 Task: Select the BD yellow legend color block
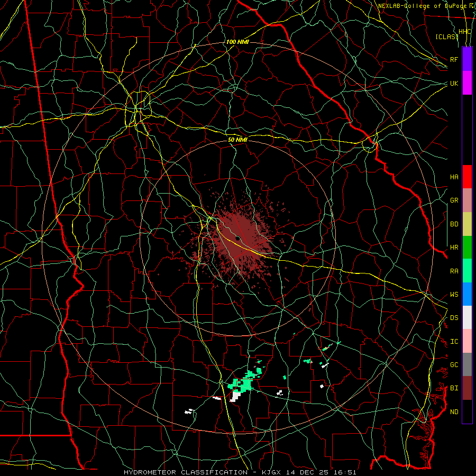pyautogui.click(x=467, y=224)
